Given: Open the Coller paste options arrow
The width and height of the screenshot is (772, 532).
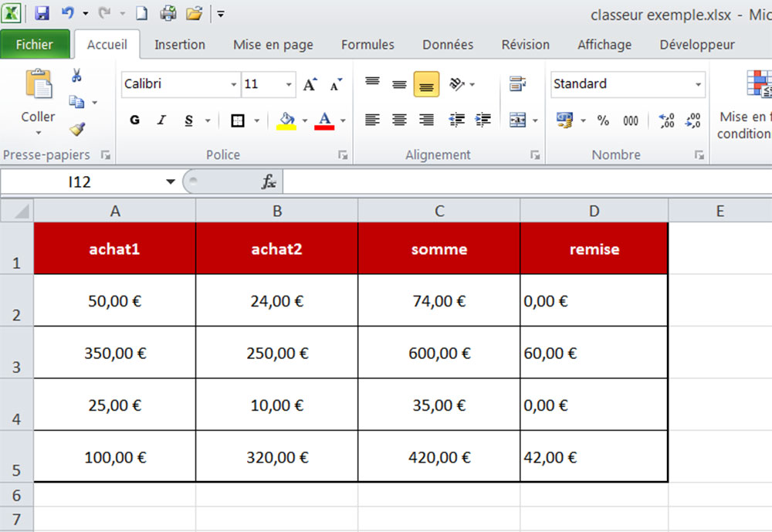Looking at the screenshot, I should 39,133.
